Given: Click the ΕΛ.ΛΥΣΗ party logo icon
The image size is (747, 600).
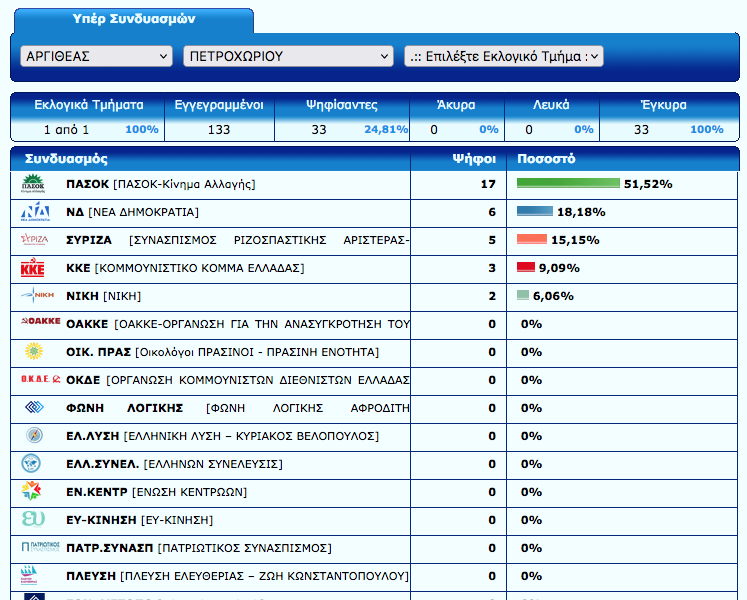Looking at the screenshot, I should click(33, 436).
